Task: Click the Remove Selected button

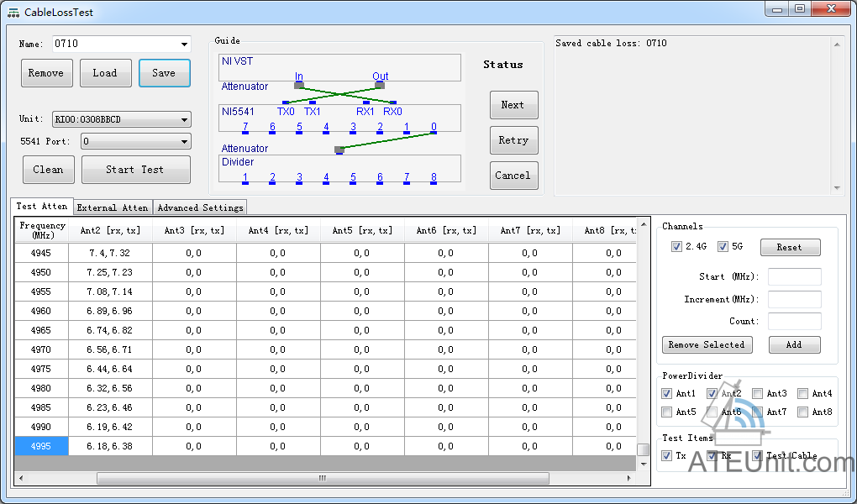Action: 707,345
